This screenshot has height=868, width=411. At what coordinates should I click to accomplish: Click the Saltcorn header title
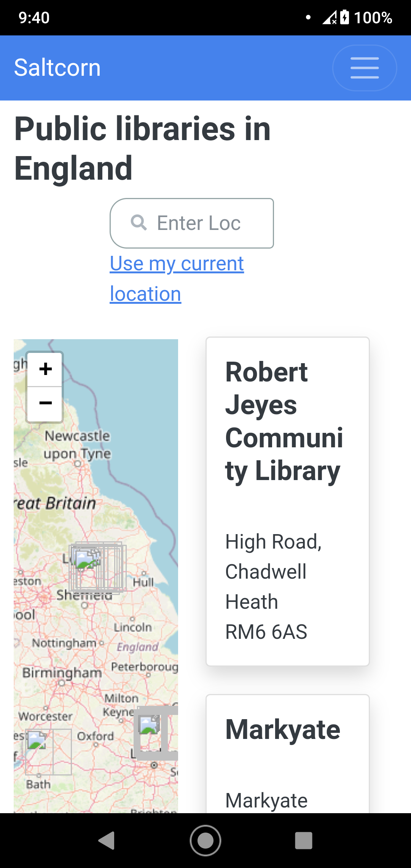click(56, 67)
